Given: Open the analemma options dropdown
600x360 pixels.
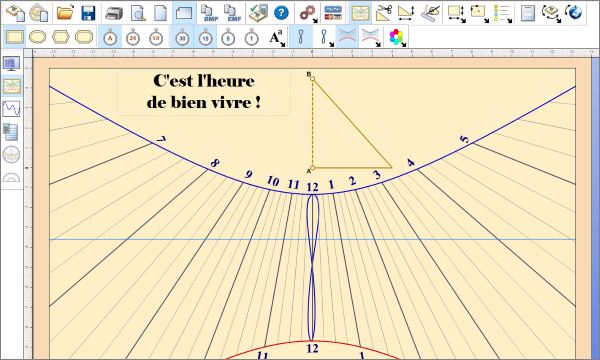Looking at the screenshot, I should coord(325,37).
